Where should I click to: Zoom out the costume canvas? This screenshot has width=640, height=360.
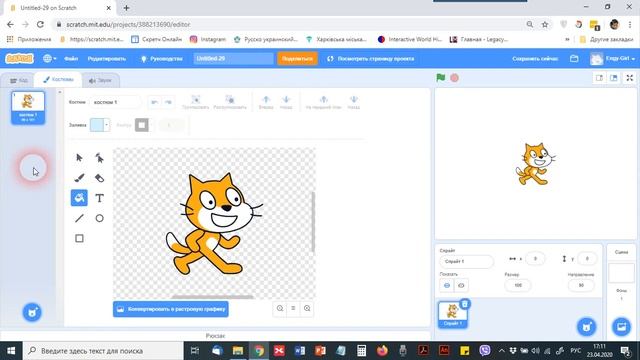click(x=280, y=309)
